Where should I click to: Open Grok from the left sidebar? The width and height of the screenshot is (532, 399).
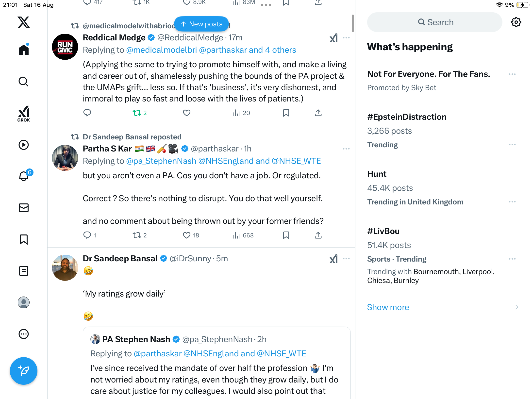click(x=24, y=114)
